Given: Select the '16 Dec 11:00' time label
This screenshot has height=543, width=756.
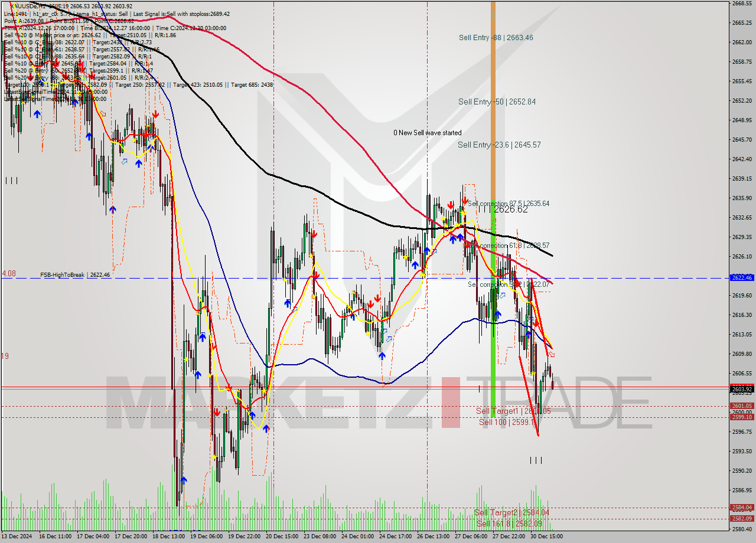Looking at the screenshot, I should point(56,537).
